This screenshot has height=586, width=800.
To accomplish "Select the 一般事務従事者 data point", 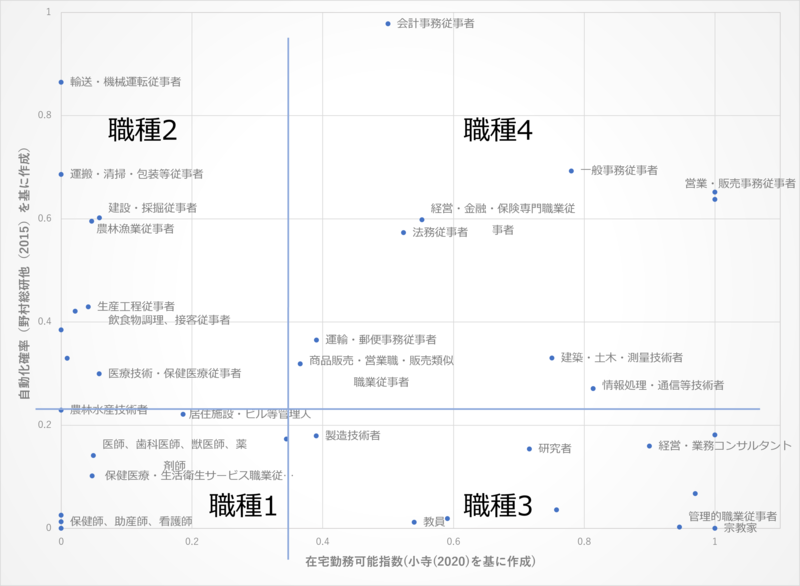I will coord(572,171).
